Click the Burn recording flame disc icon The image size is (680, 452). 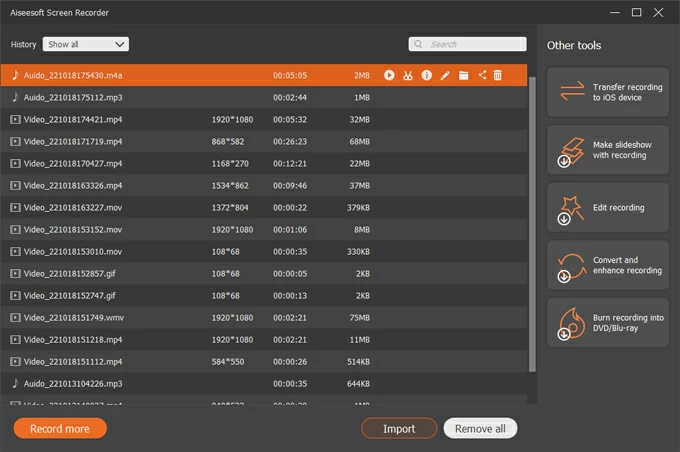pyautogui.click(x=572, y=323)
